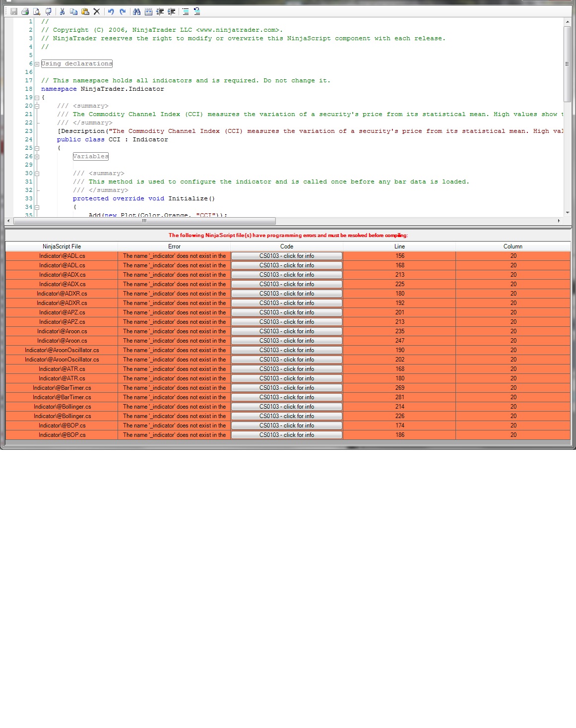Image resolution: width=576 pixels, height=728 pixels.
Task: Click code editor vertical scrollbar down arrow
Action: pos(567,212)
